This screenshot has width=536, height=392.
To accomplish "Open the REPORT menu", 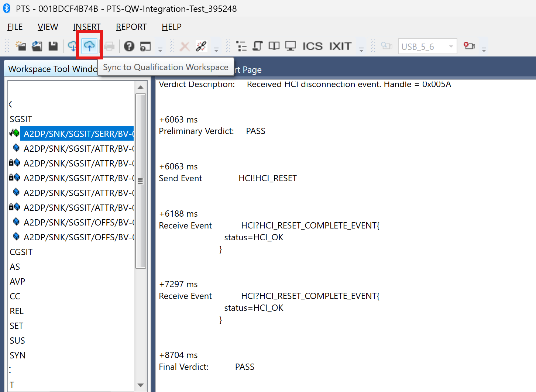I will 131,27.
